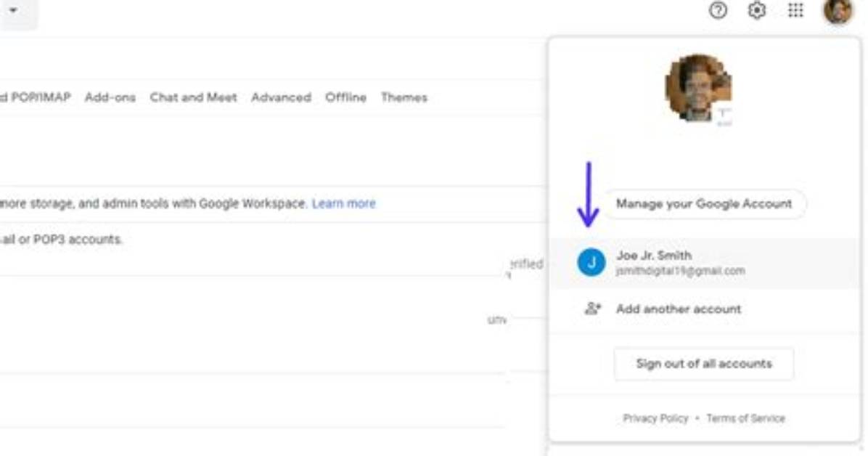The height and width of the screenshot is (456, 868).
Task: Open the Advanced settings tab
Action: (281, 97)
